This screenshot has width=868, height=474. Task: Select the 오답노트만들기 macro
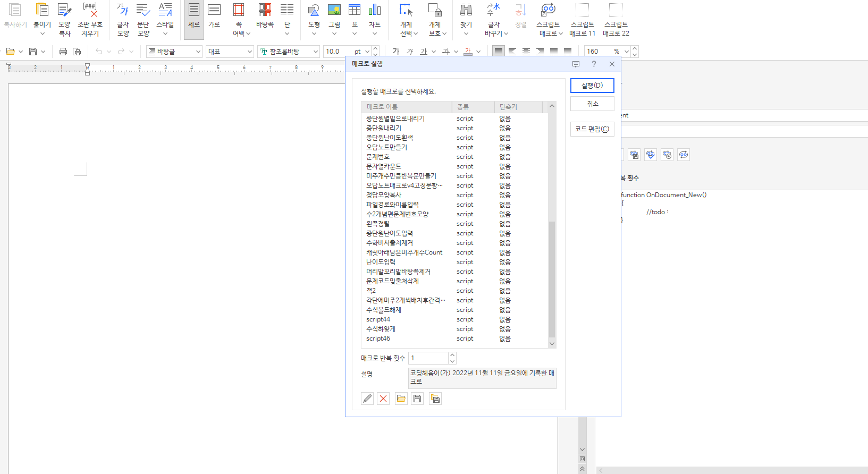click(x=386, y=147)
